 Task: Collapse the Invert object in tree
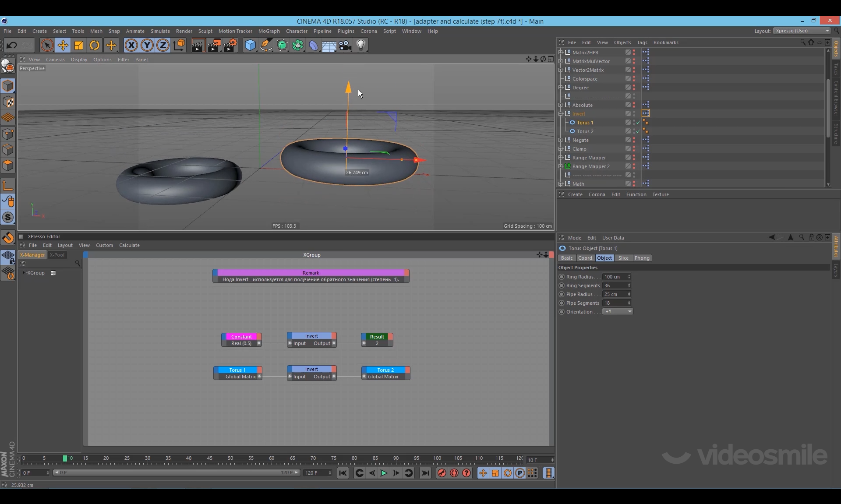click(x=561, y=114)
